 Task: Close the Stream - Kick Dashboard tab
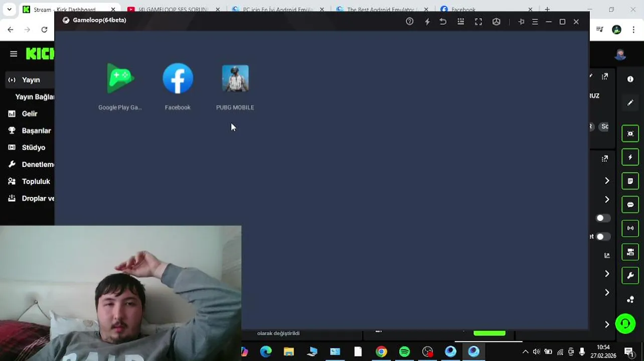tap(113, 10)
